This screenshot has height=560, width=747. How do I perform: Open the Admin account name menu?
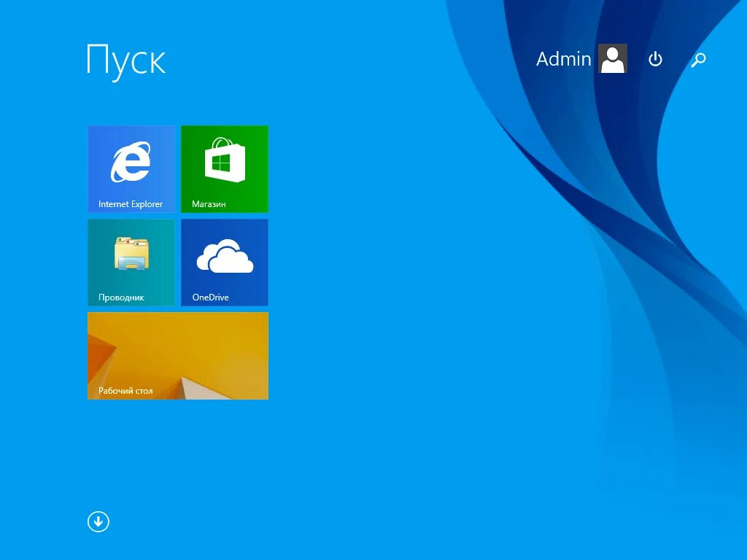click(564, 59)
